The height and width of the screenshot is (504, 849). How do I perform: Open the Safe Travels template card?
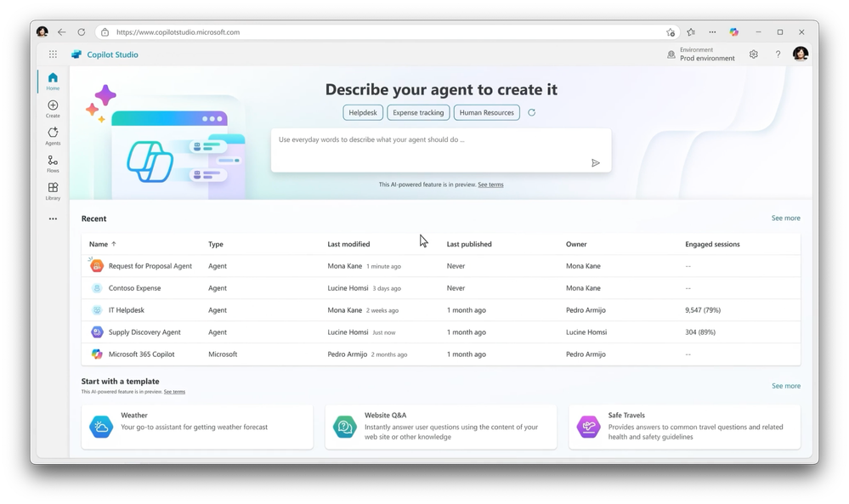pos(684,427)
